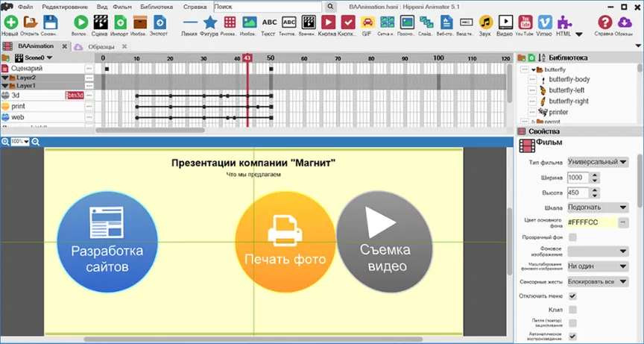Select the Линия (line) tool

[x=190, y=22]
